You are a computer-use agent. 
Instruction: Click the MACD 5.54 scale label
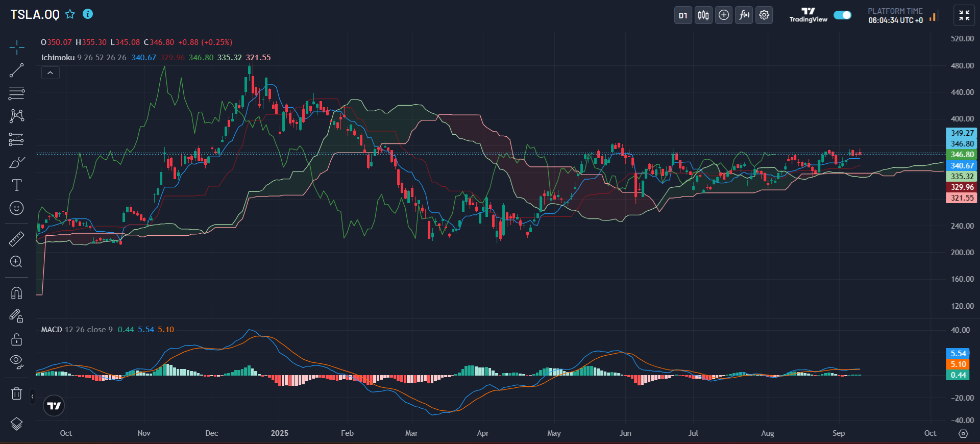pyautogui.click(x=958, y=354)
